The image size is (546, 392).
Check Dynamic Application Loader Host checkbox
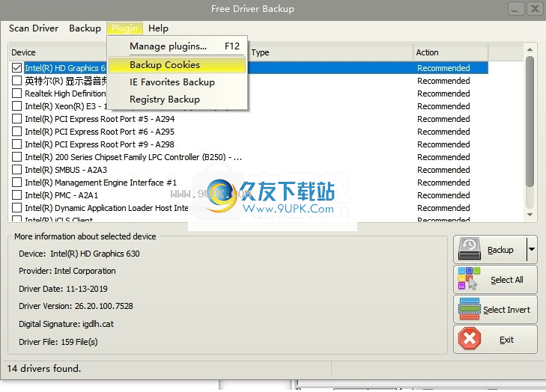16,208
